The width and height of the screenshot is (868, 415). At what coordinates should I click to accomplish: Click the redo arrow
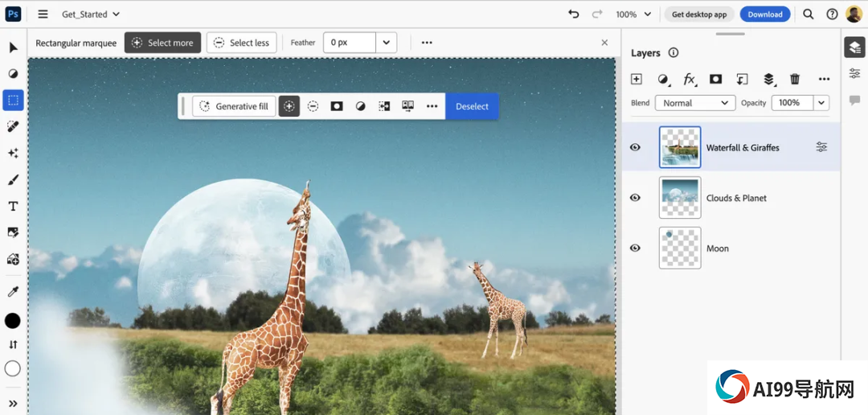[596, 14]
